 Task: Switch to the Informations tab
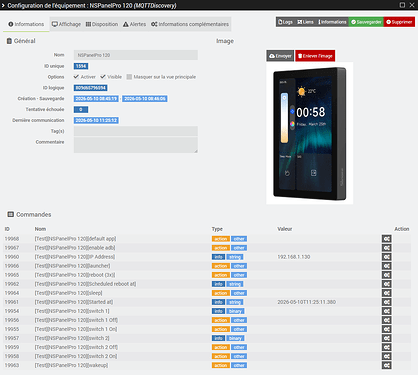click(26, 24)
